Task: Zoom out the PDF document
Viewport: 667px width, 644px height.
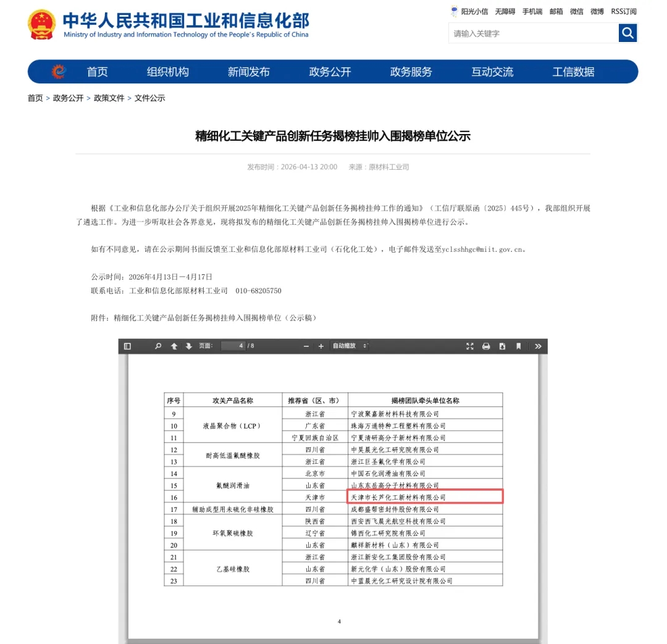Action: point(306,346)
